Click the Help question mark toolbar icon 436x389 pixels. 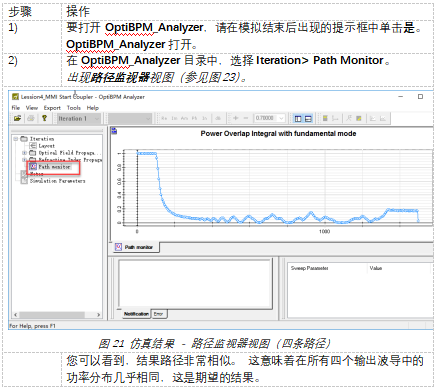click(x=44, y=118)
